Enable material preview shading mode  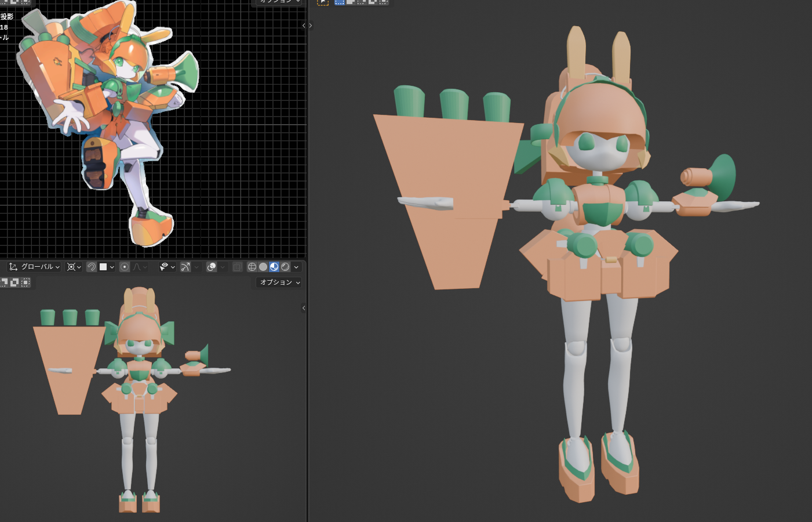click(274, 267)
